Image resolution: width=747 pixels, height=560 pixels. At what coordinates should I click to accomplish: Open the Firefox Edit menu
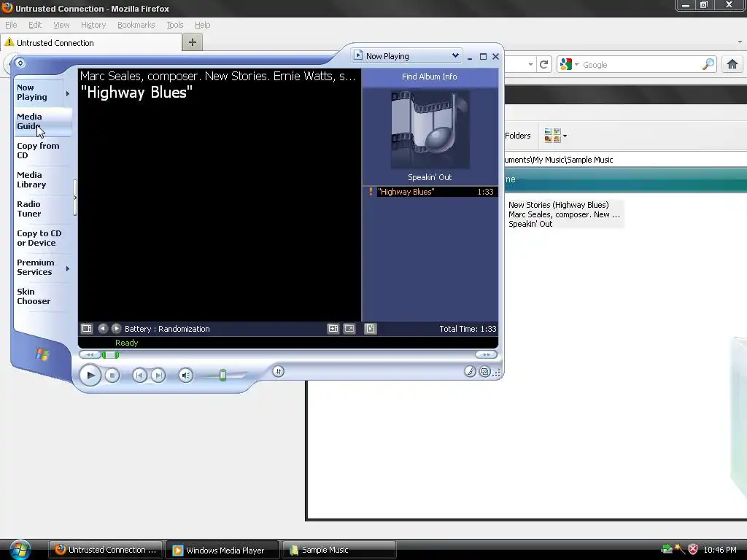pos(35,25)
